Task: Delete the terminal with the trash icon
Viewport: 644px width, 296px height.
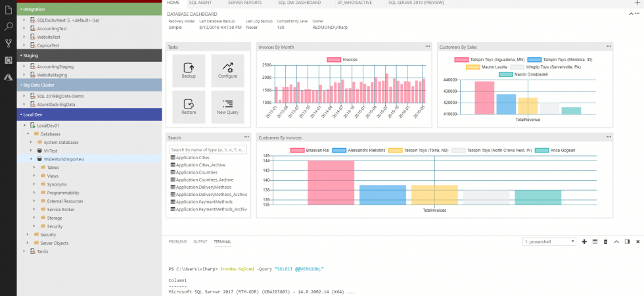Action: click(x=606, y=242)
